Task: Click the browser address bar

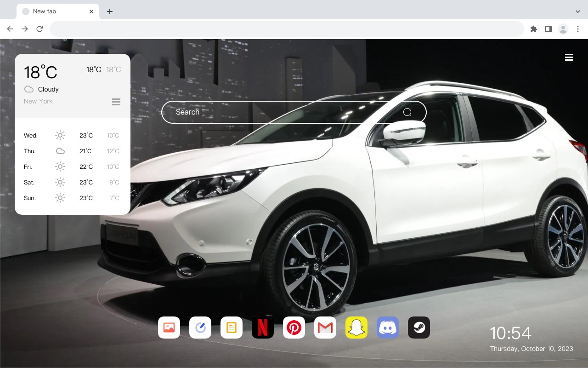Action: (287, 29)
